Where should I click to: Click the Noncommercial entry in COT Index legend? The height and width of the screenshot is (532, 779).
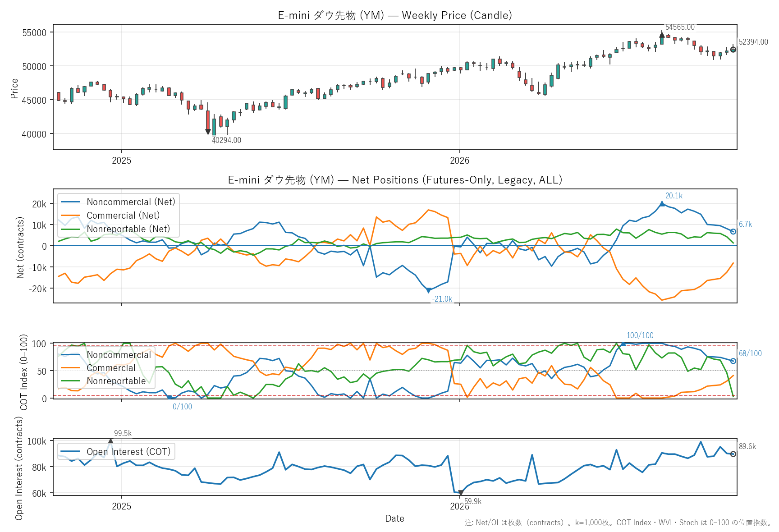click(106, 355)
